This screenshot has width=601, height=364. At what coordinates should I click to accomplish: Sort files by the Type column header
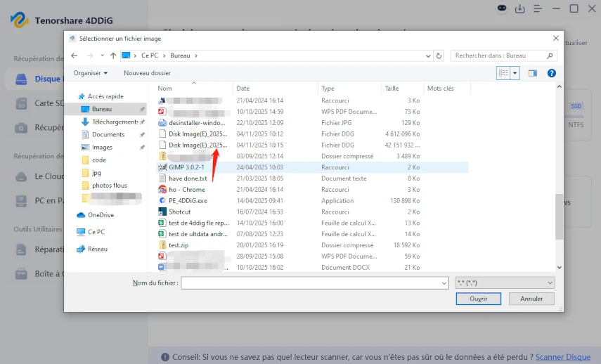click(328, 88)
